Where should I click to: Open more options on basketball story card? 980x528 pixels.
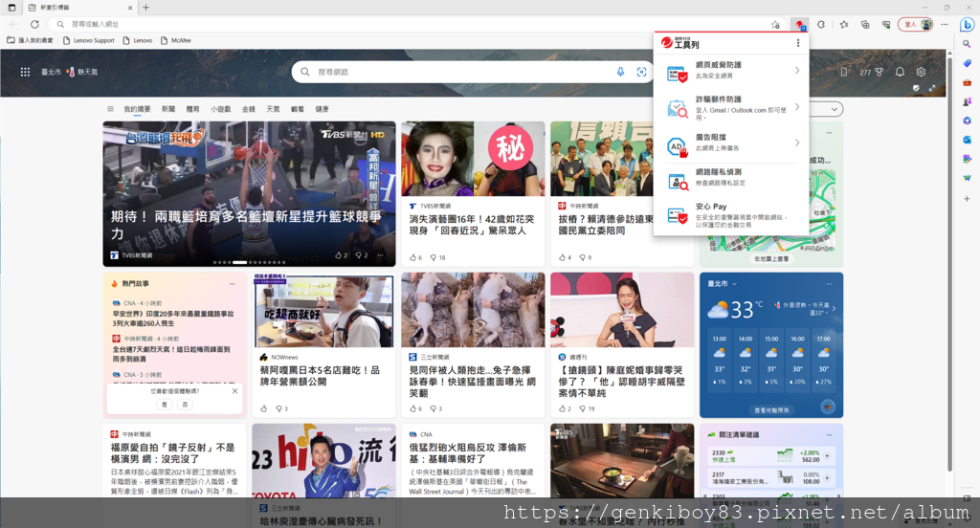tap(380, 255)
